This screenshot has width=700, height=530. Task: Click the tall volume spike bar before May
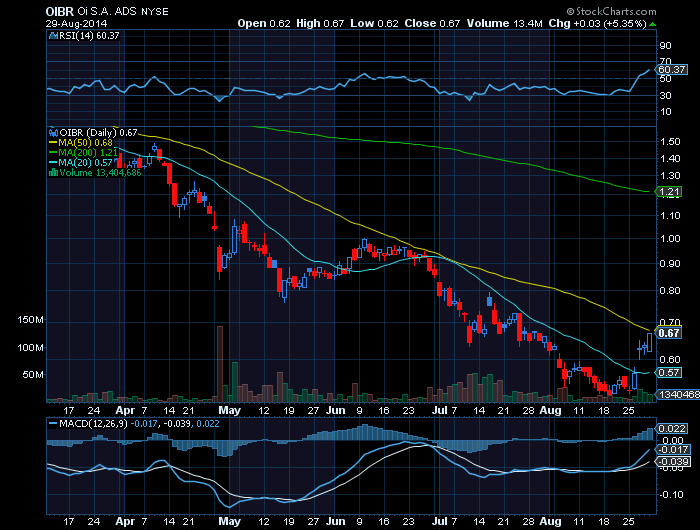point(220,363)
